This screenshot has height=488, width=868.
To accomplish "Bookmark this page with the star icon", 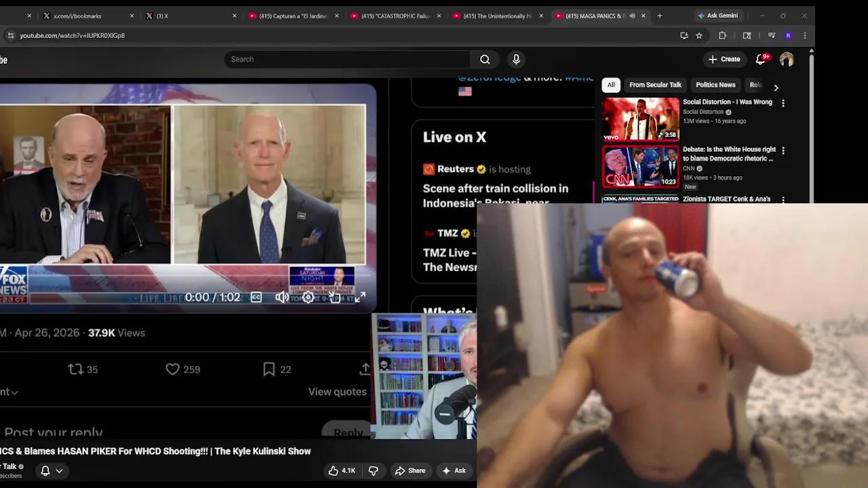I will [699, 35].
